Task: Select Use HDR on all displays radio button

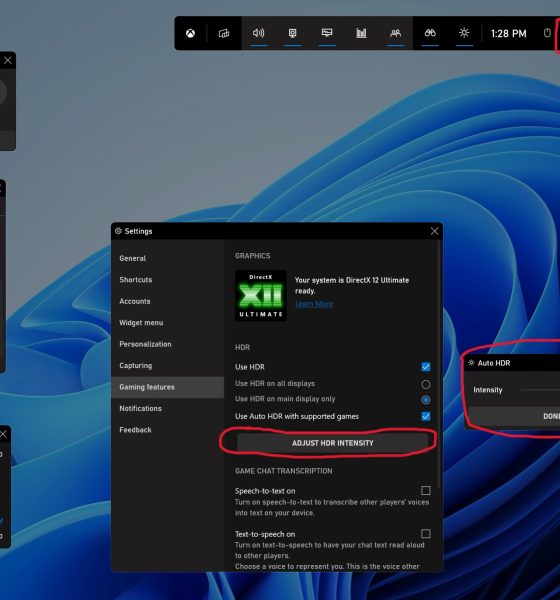Action: point(426,384)
